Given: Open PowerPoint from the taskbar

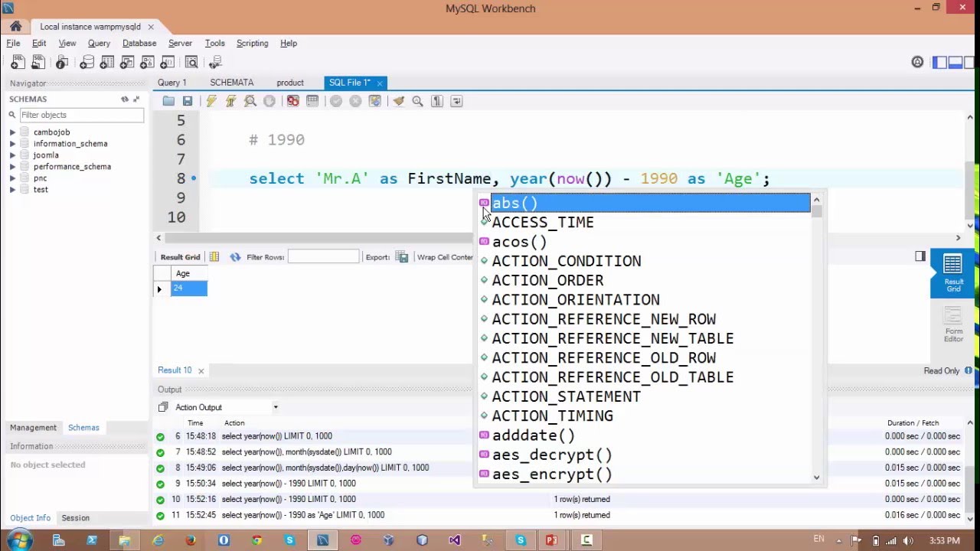Looking at the screenshot, I should pyautogui.click(x=551, y=540).
